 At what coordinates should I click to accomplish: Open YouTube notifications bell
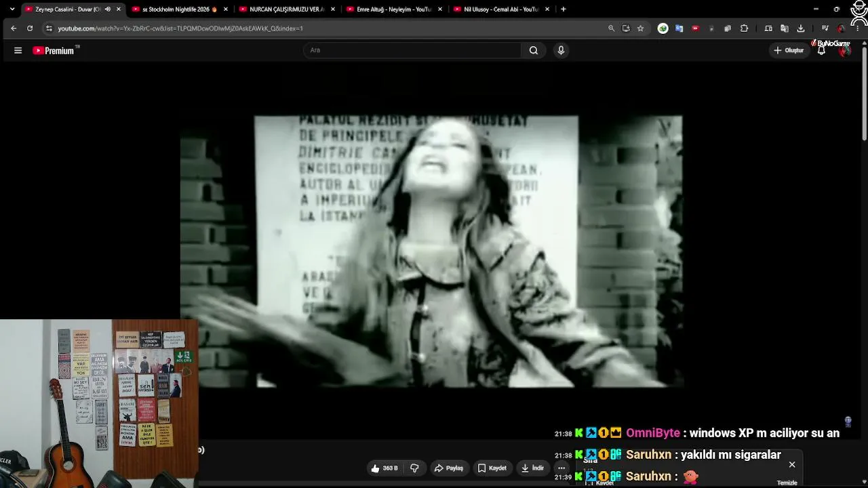click(x=821, y=50)
